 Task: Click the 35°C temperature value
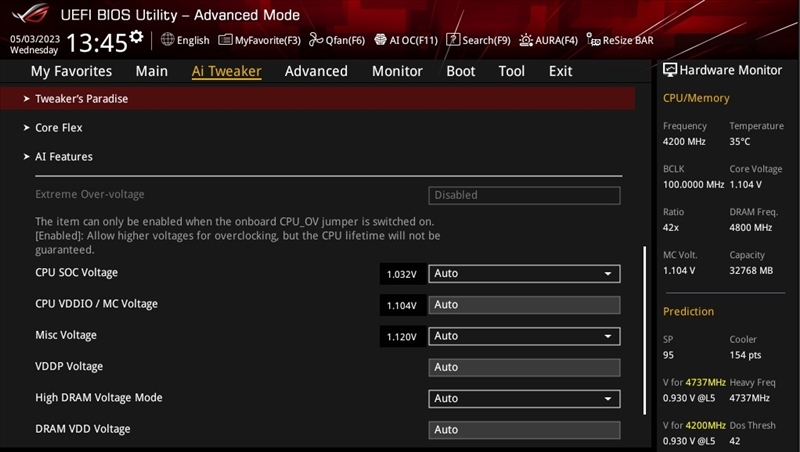[x=740, y=141]
